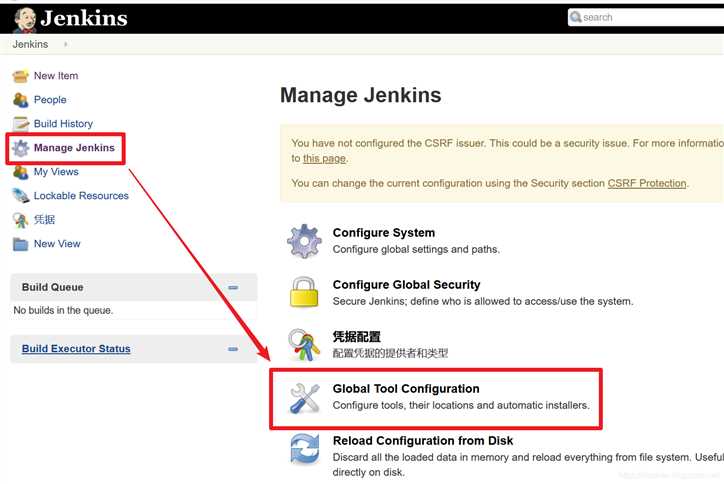
Task: Click the Configure Global Security padlock icon
Action: 304,292
